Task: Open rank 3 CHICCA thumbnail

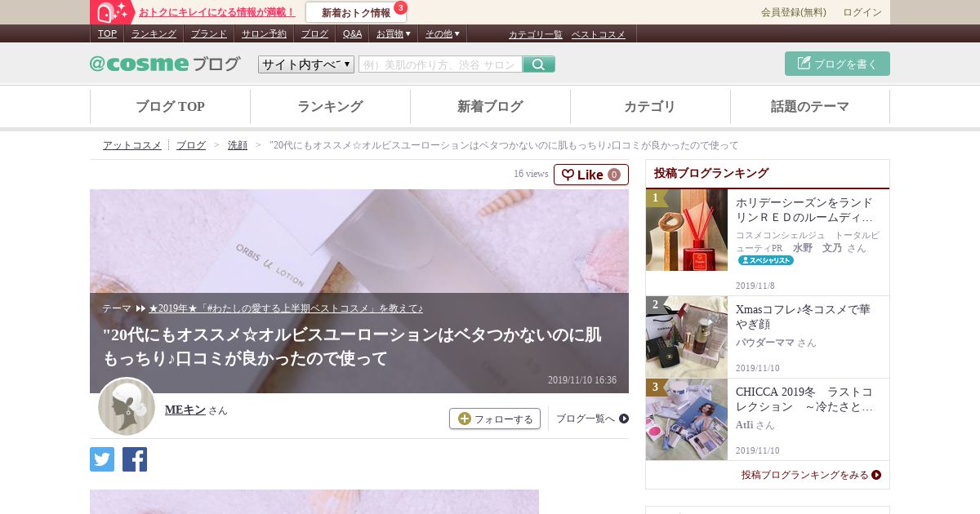Action: tap(687, 419)
